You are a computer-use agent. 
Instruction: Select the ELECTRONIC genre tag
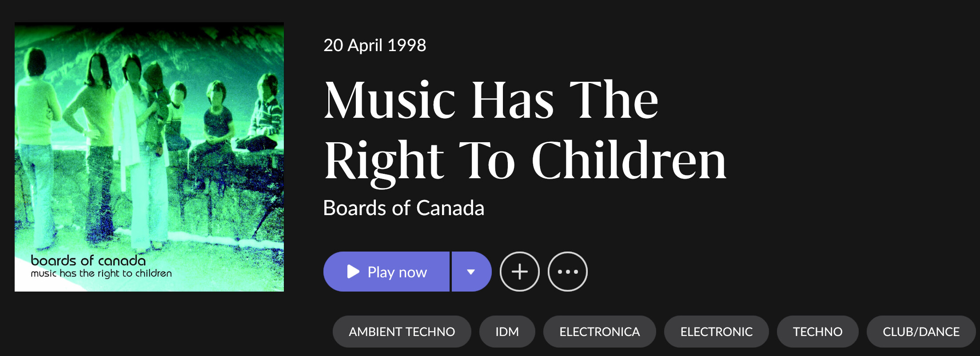(x=716, y=332)
